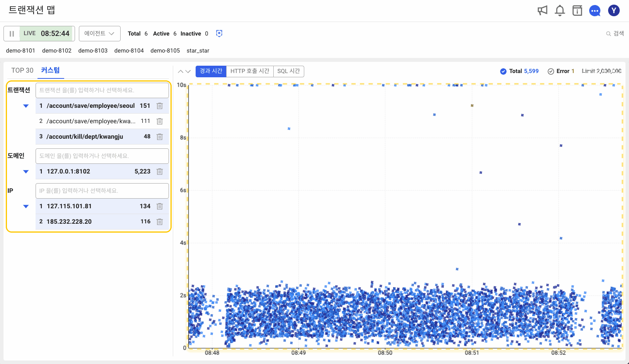Select the SQL 시간 tab

coord(288,71)
